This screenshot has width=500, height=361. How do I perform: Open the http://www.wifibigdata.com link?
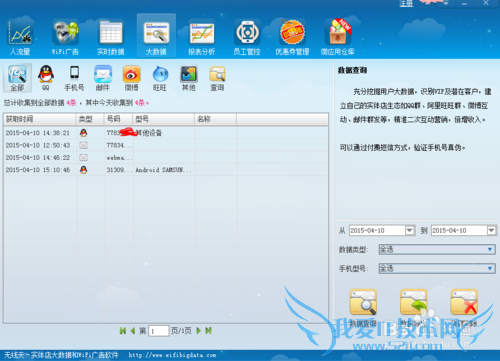click(x=172, y=355)
